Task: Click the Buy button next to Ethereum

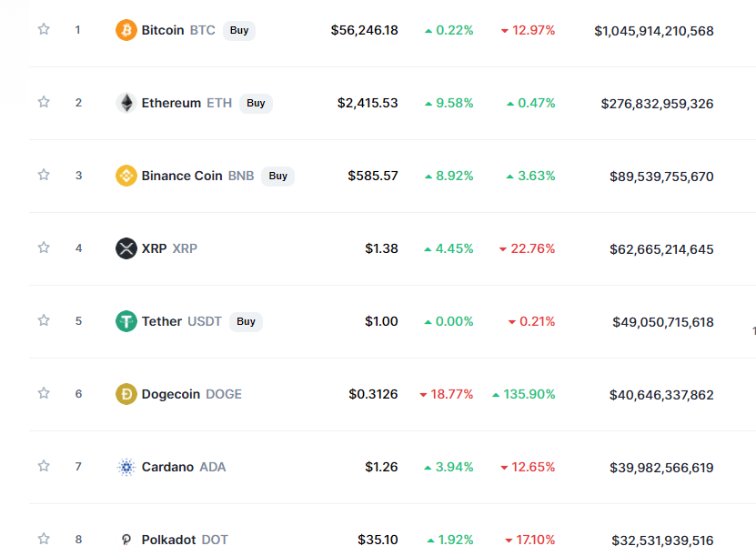Action: (x=256, y=103)
